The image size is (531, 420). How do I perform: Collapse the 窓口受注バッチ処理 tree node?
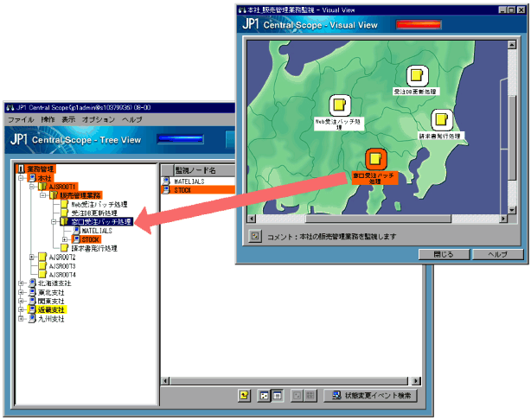coord(54,222)
